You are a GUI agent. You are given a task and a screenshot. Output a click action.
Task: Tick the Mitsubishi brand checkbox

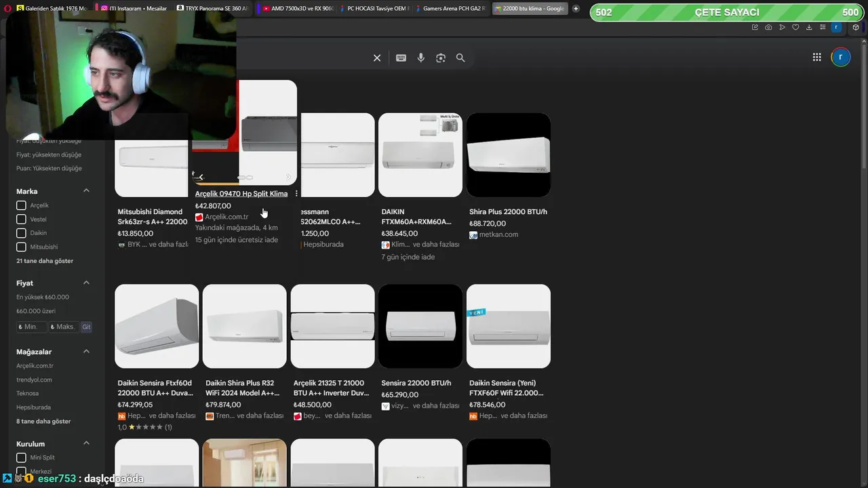21,247
